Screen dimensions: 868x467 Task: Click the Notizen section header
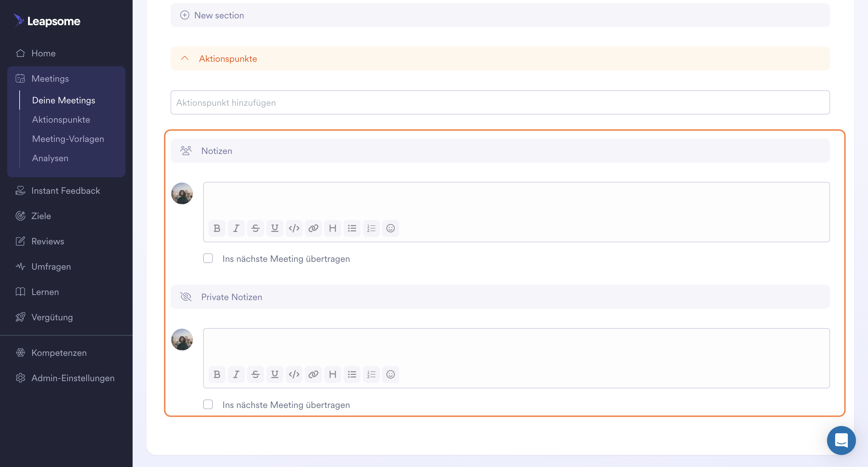click(217, 151)
